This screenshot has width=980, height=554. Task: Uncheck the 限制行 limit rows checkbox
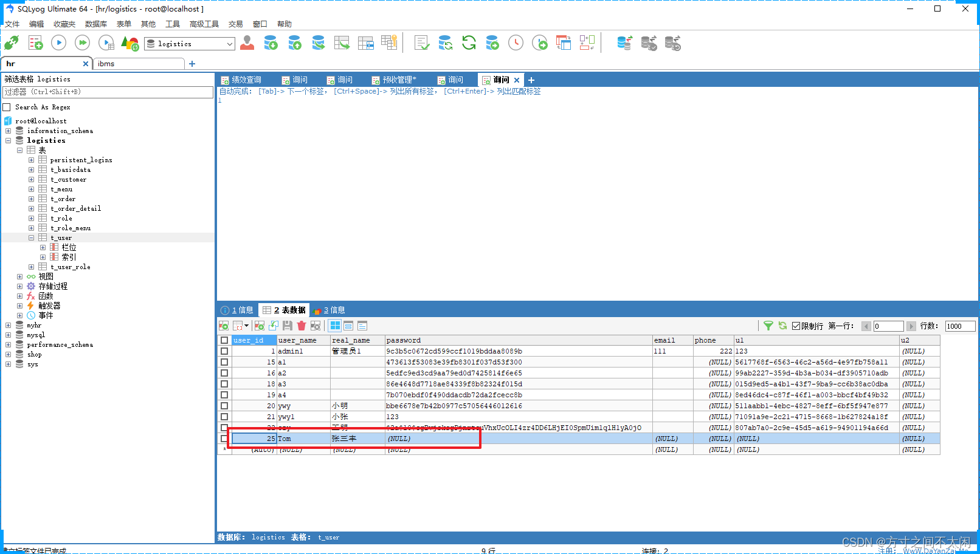point(795,326)
